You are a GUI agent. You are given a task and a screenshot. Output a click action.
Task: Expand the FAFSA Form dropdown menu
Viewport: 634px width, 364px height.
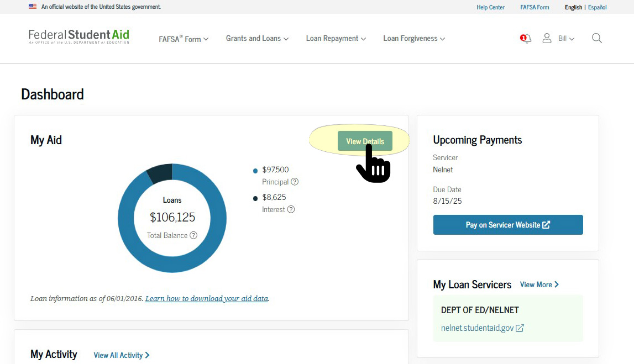[184, 39]
